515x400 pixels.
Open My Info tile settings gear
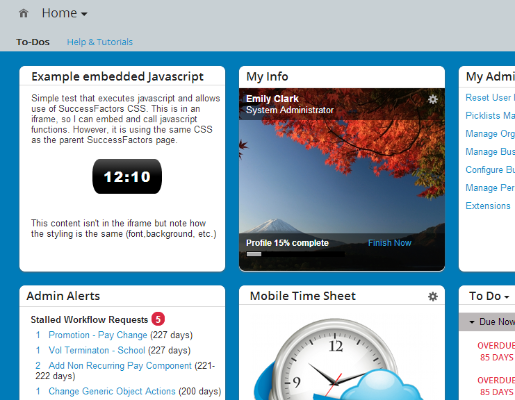coord(433,99)
